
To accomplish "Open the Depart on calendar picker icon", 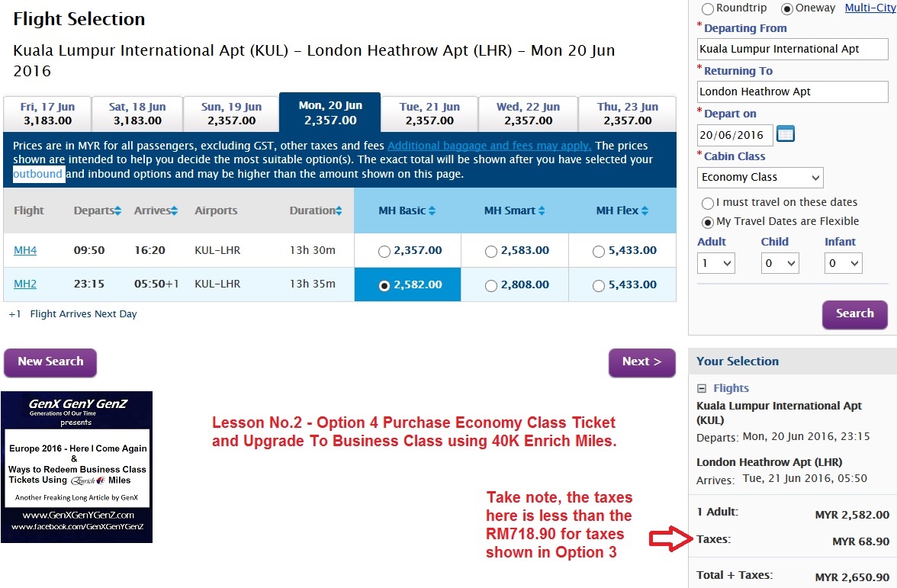I will 786,134.
